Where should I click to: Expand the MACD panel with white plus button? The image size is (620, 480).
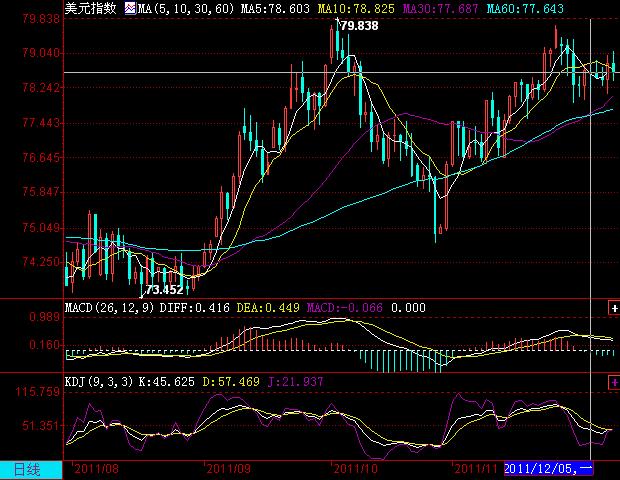614,308
